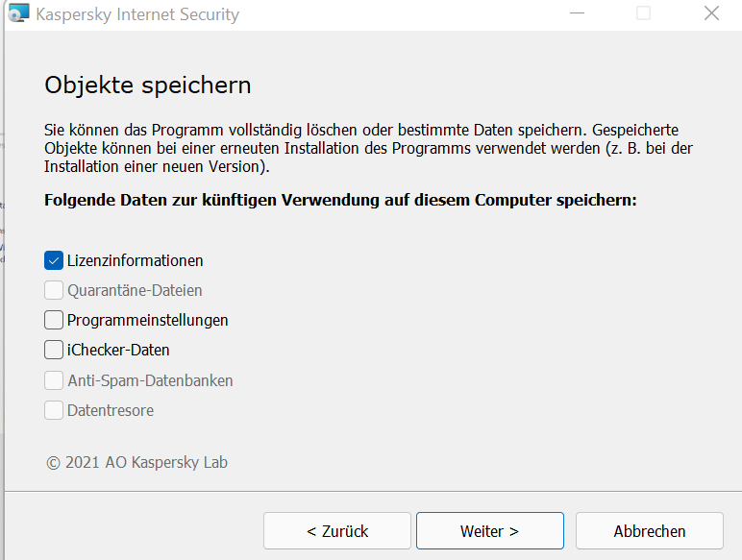The image size is (742, 560).
Task: Click the Objekte speichern heading
Action: click(x=148, y=85)
